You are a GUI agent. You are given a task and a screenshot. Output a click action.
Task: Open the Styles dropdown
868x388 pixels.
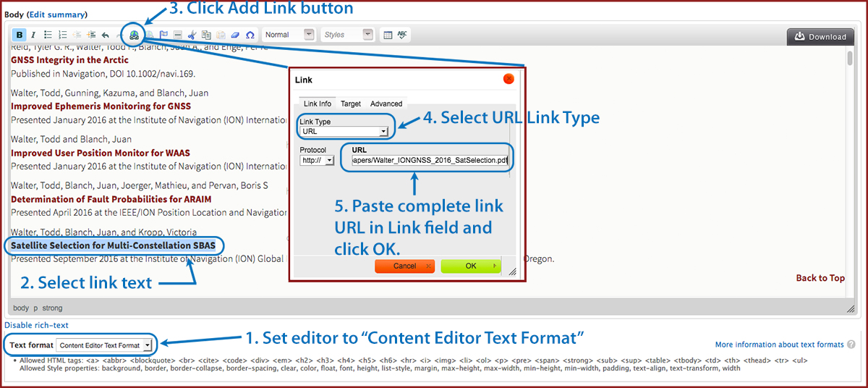click(347, 35)
